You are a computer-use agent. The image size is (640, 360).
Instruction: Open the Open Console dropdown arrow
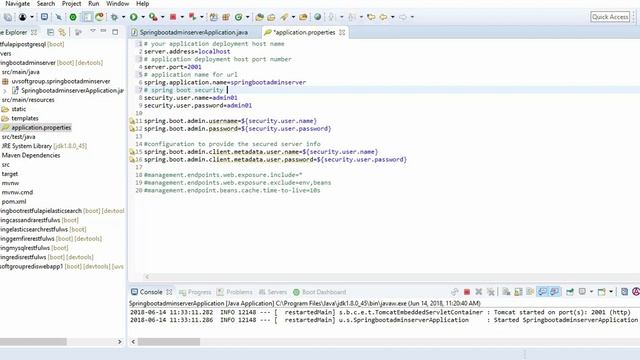point(611,292)
